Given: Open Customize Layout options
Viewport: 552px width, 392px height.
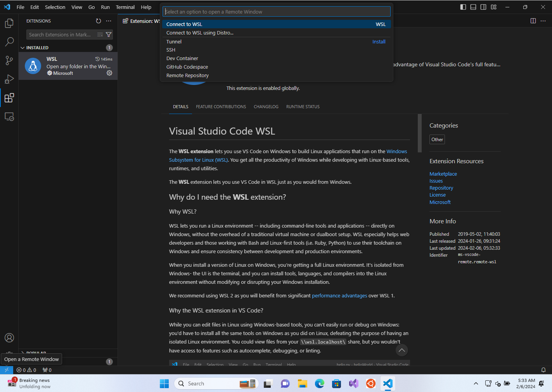Looking at the screenshot, I should pyautogui.click(x=493, y=7).
